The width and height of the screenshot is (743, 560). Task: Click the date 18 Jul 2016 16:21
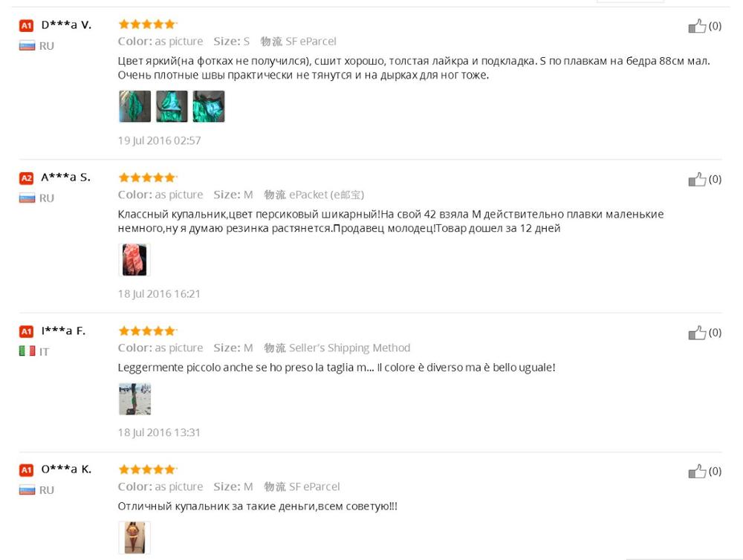[x=159, y=293]
